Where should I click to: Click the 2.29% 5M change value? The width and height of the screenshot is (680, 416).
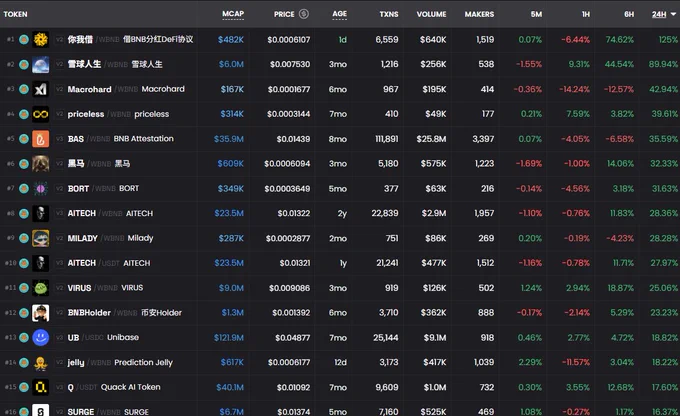(530, 362)
